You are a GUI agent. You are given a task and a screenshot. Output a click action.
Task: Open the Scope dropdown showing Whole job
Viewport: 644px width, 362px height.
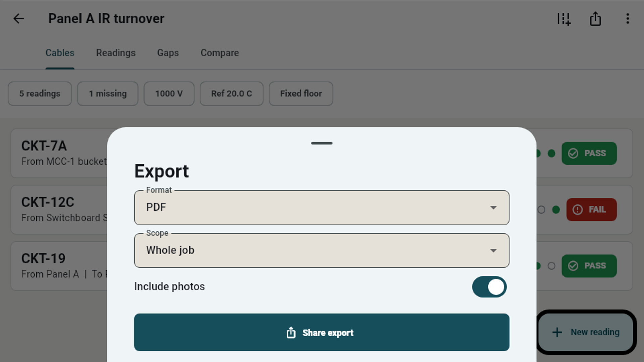(x=322, y=250)
